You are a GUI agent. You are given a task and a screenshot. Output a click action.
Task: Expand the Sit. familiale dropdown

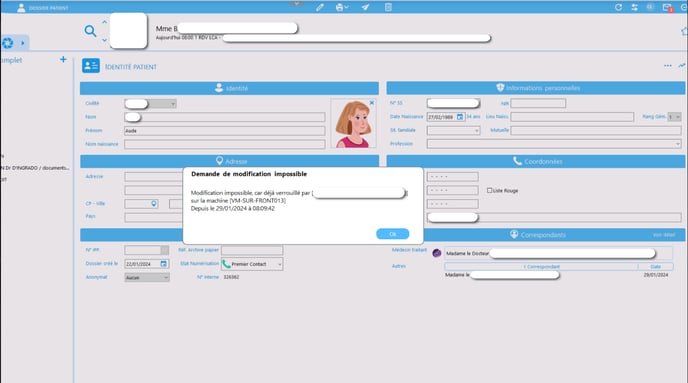tap(454, 130)
